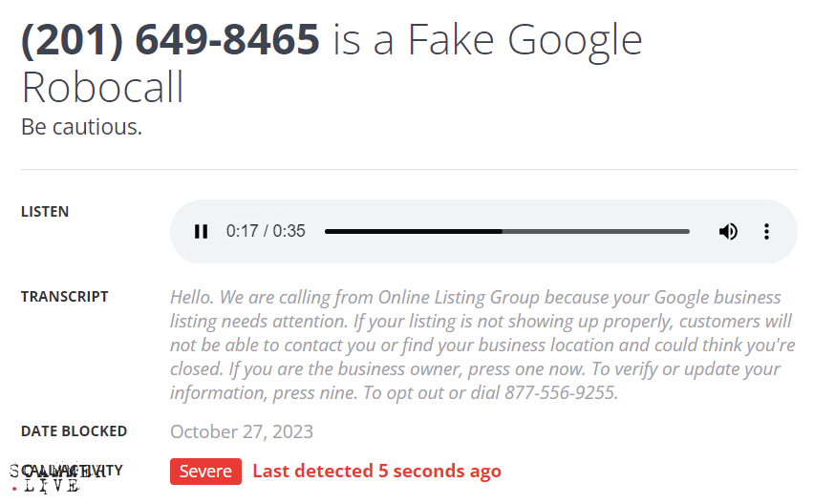Click the 877-556-9255 number in the transcript
Viewport: 814px width, 504px height.
[561, 392]
